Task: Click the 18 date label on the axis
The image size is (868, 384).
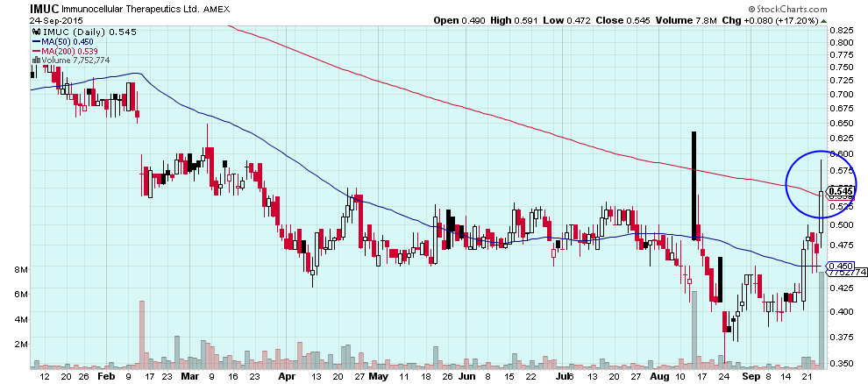Action: pyautogui.click(x=424, y=376)
